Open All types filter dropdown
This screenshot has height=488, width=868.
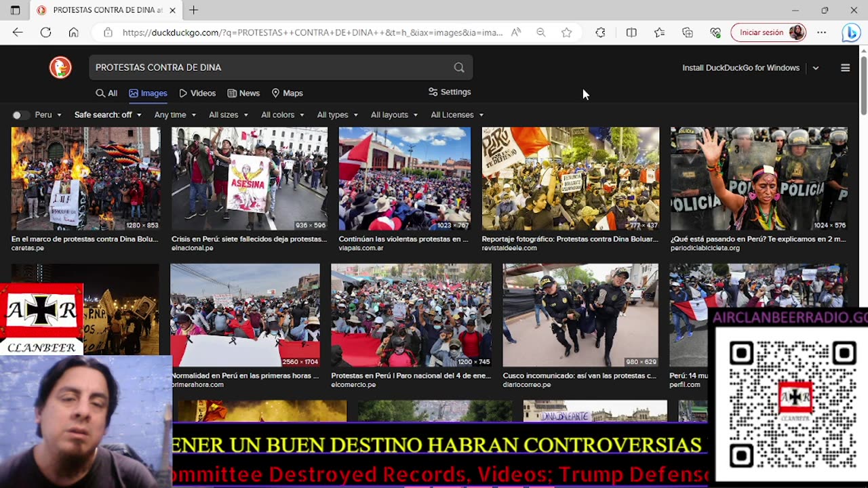pos(338,115)
